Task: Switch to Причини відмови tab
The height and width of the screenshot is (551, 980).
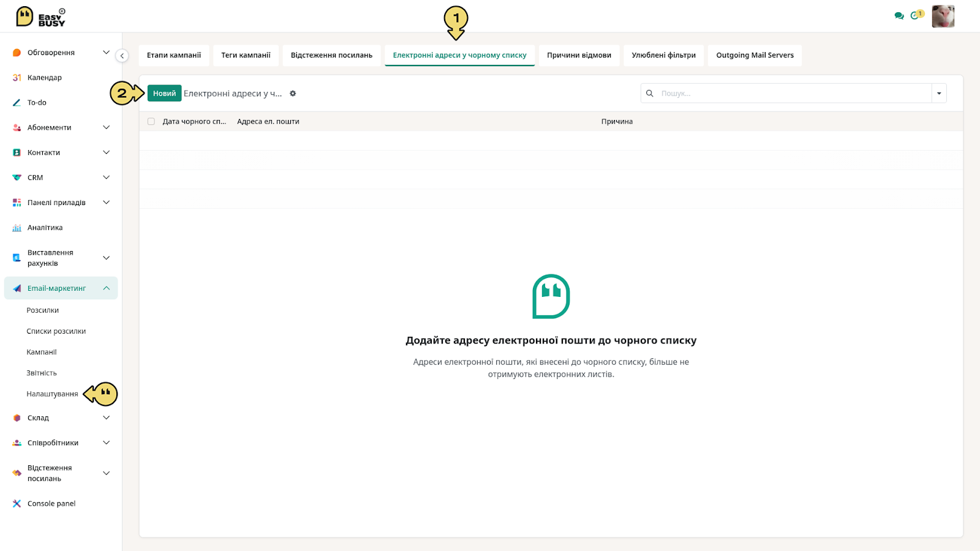Action: click(x=579, y=55)
